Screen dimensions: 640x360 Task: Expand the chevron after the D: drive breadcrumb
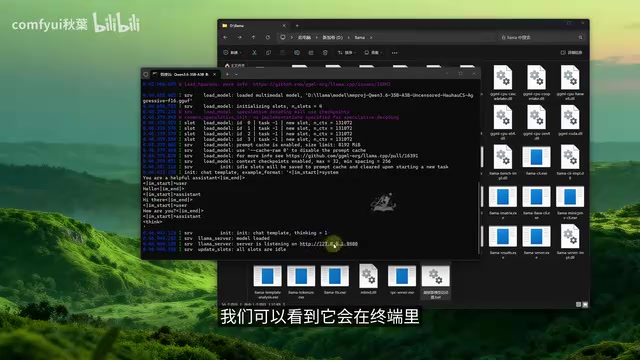coord(349,38)
